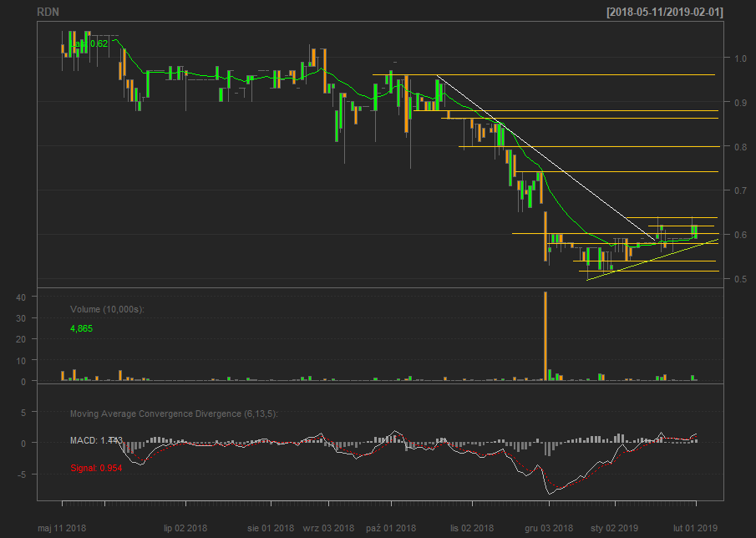Click the 0.9 price axis label
This screenshot has height=538, width=756.
[x=741, y=103]
